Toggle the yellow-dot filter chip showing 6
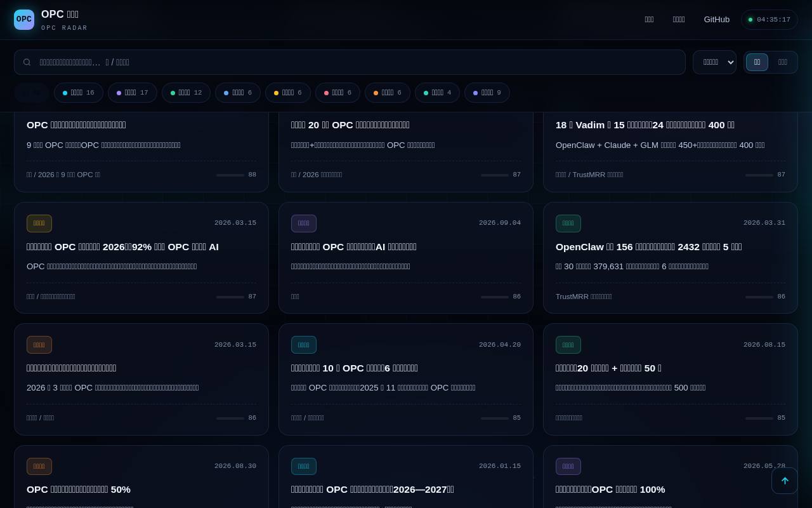812x508 pixels. (288, 93)
